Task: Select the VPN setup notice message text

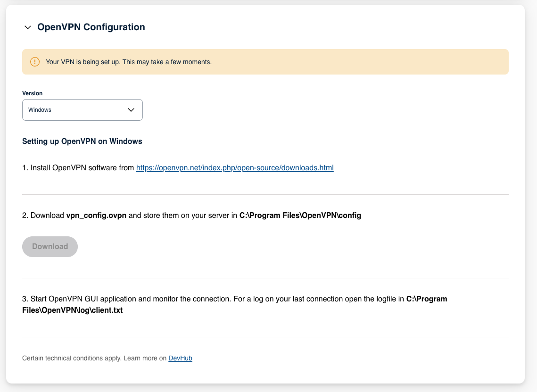Action: pos(128,62)
